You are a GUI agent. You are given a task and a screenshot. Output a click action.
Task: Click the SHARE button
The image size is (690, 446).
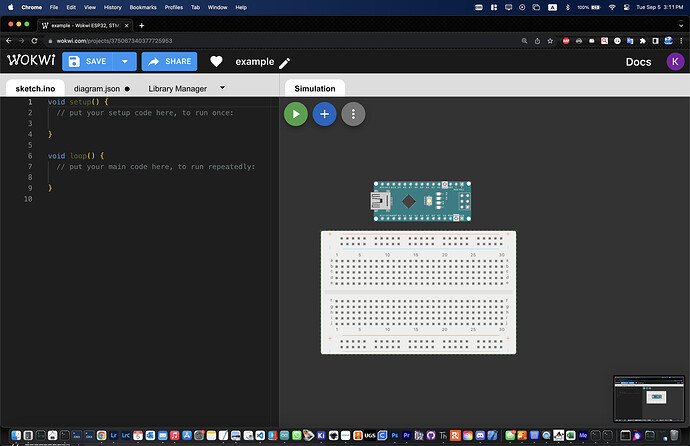click(x=170, y=62)
